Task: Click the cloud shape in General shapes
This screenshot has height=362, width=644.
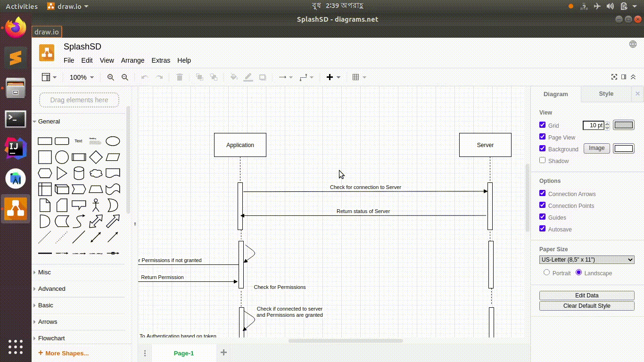Action: click(x=96, y=173)
